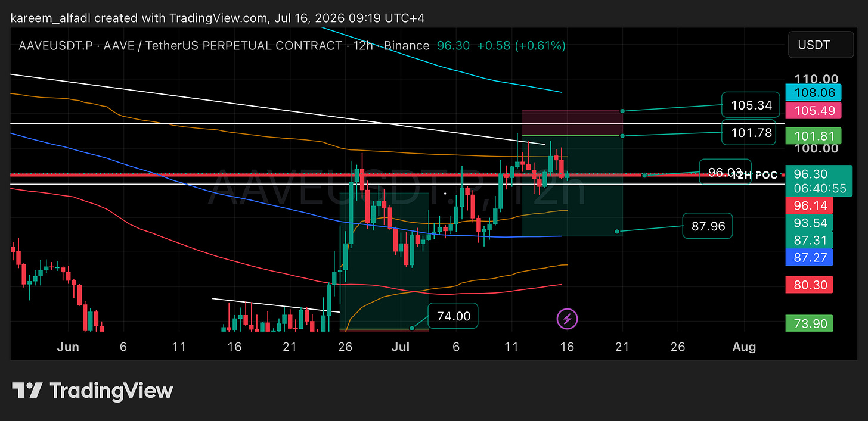Click the +0.58 (+0.61%) change value
The height and width of the screenshot is (421, 868).
coord(521,46)
